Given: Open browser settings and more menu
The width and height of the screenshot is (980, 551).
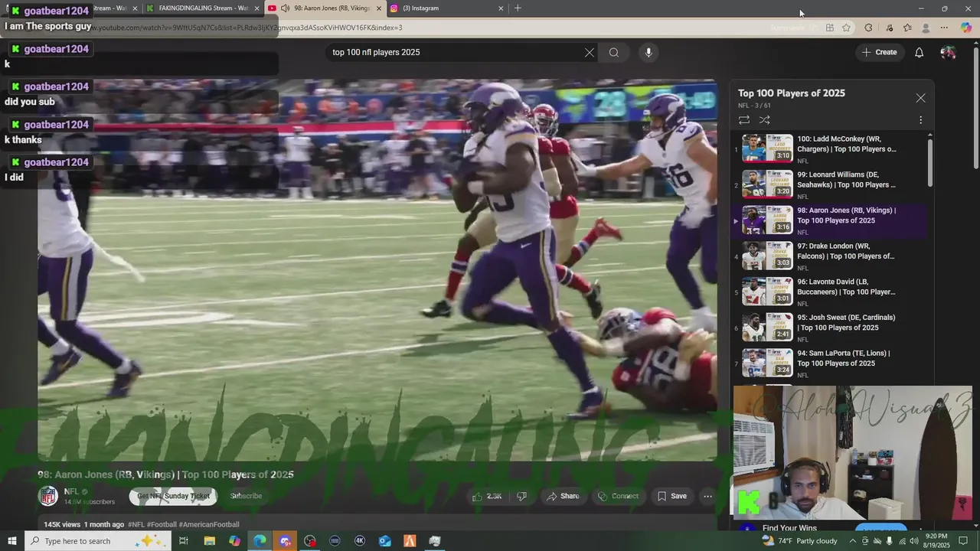Looking at the screenshot, I should [x=944, y=28].
